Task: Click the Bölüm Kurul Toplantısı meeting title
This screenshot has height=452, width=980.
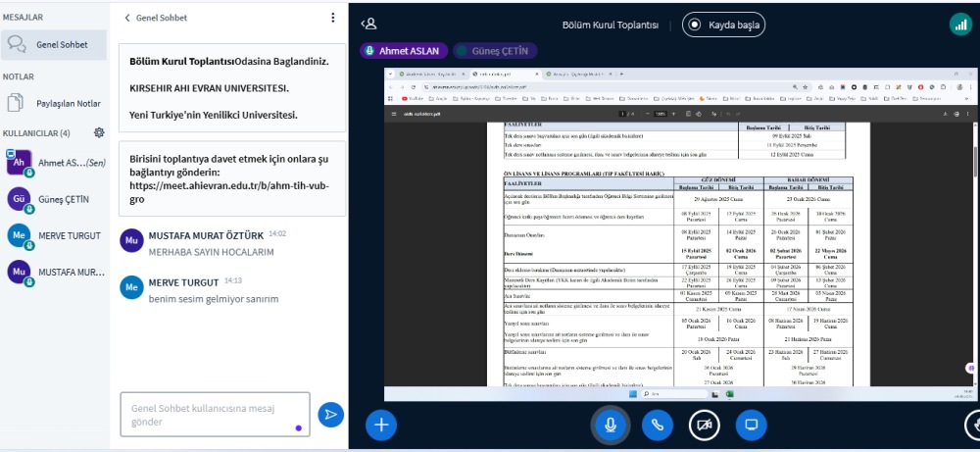Action: [610, 25]
